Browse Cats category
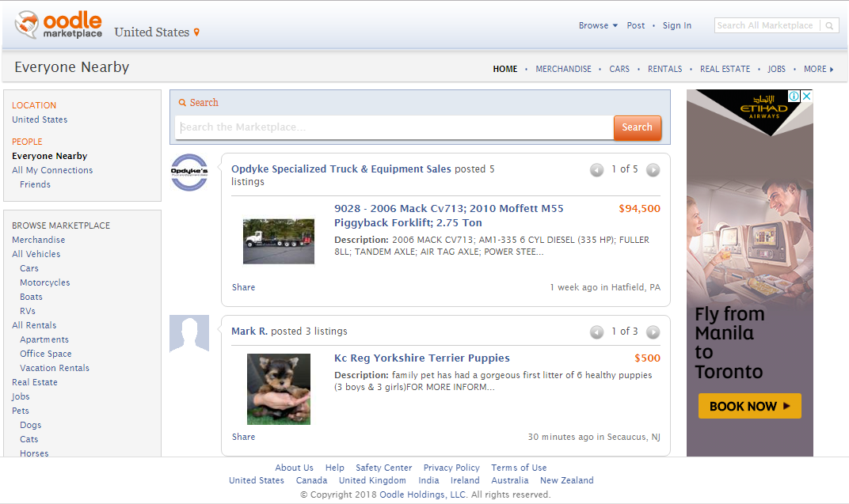Screen dimensions: 849x504 [29, 439]
